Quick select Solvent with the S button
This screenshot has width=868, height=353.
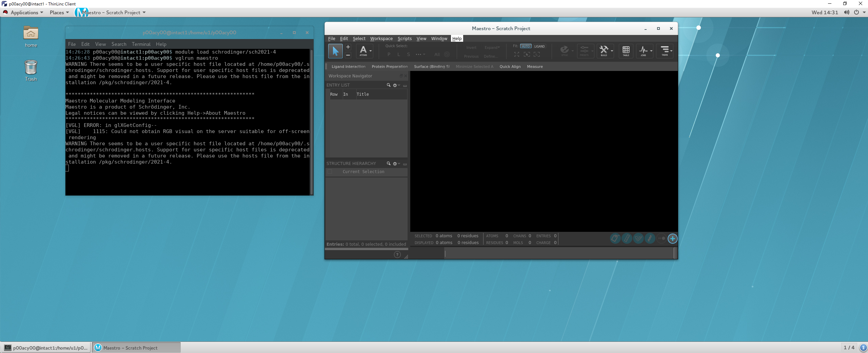coord(409,54)
